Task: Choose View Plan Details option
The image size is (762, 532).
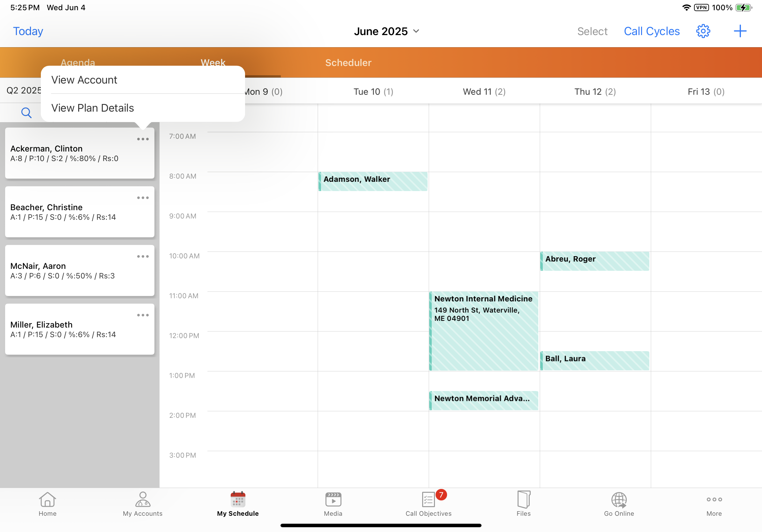Action: click(93, 108)
